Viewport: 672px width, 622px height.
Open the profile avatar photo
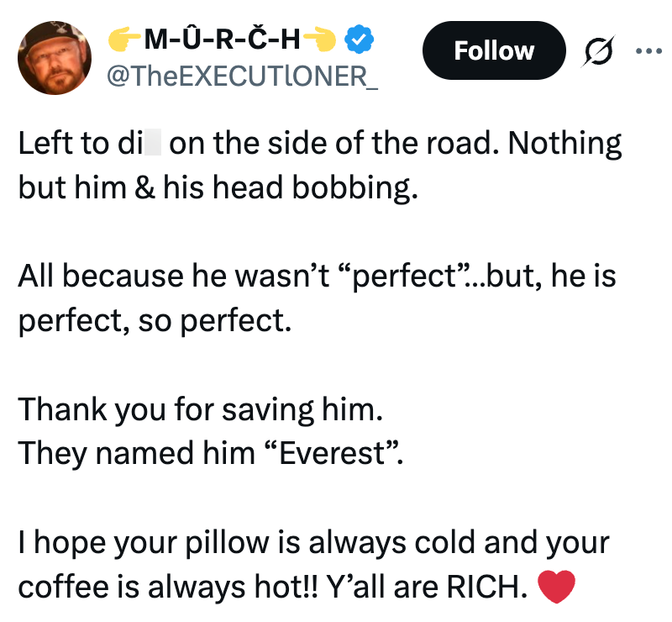[x=52, y=55]
